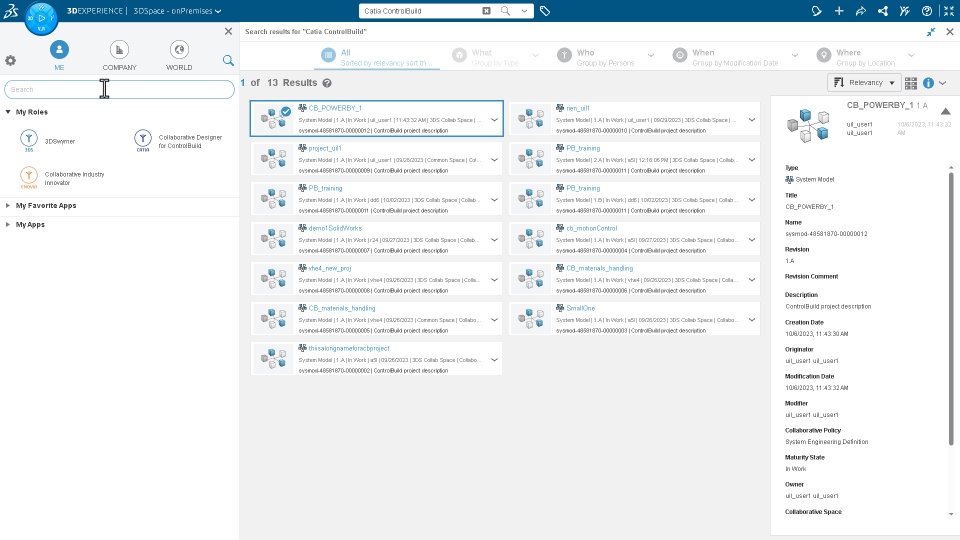Open the nen_uil1 result link

click(577, 108)
